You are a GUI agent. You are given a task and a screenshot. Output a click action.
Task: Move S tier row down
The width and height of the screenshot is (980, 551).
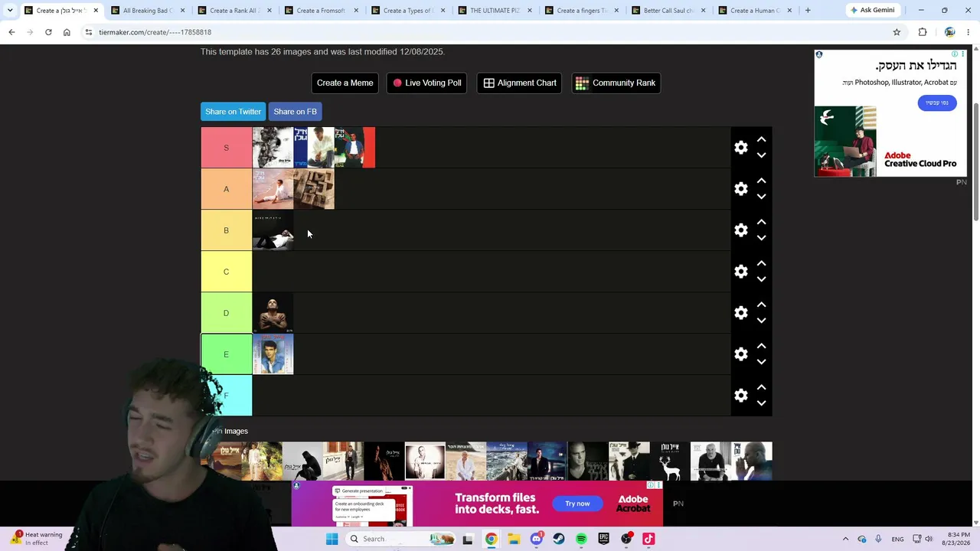tap(761, 155)
